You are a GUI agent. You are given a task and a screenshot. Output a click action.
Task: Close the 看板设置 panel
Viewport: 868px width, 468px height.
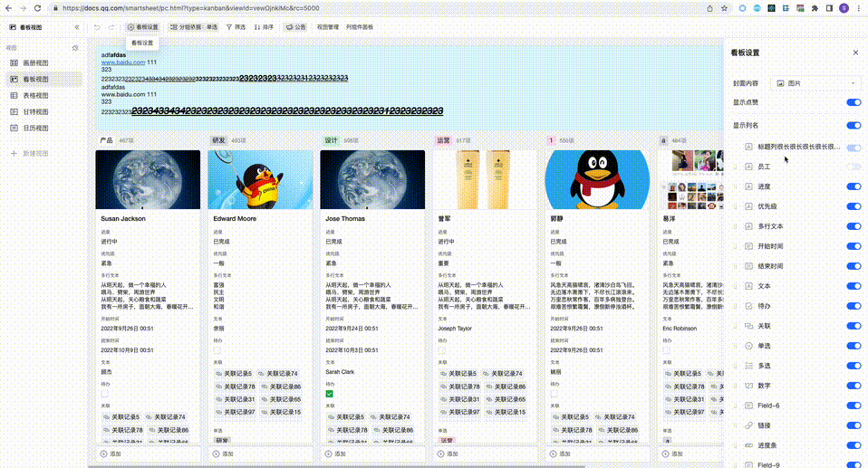coord(855,53)
